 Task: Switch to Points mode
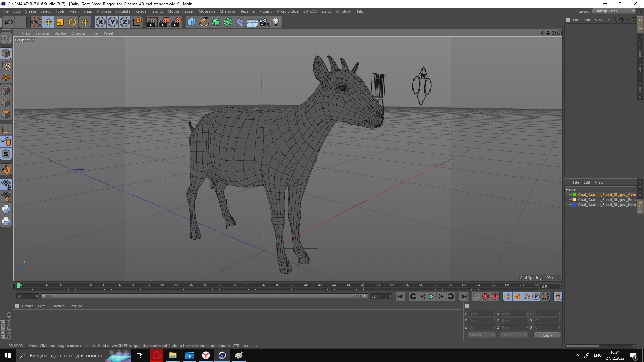(6, 90)
